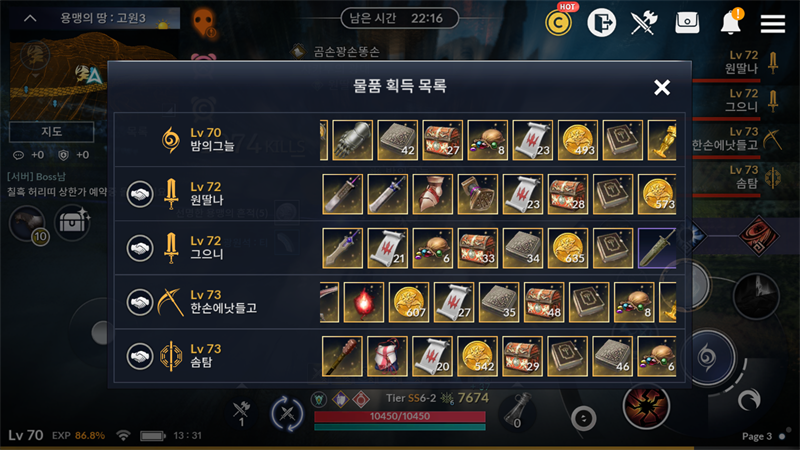Open the inventory box icon in top bar
This screenshot has height=450, width=800.
687,22
